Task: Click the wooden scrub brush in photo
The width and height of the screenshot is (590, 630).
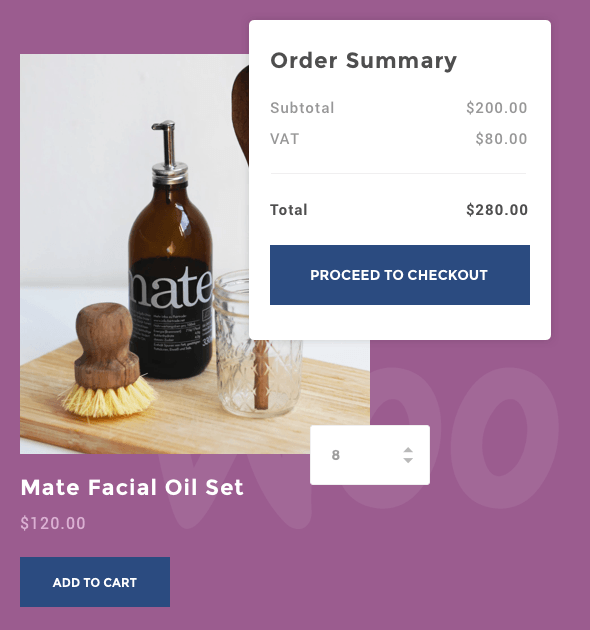Action: (x=107, y=362)
